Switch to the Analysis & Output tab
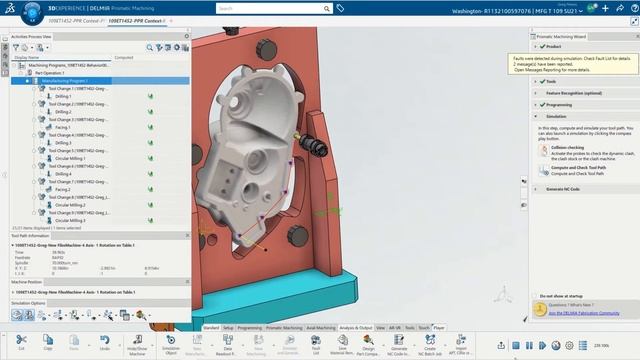 [356, 328]
